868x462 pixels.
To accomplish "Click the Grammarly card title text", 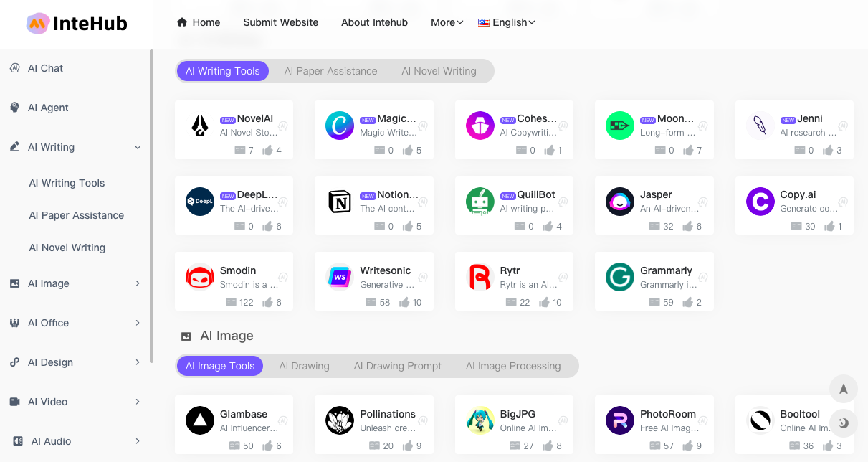I will [x=666, y=270].
